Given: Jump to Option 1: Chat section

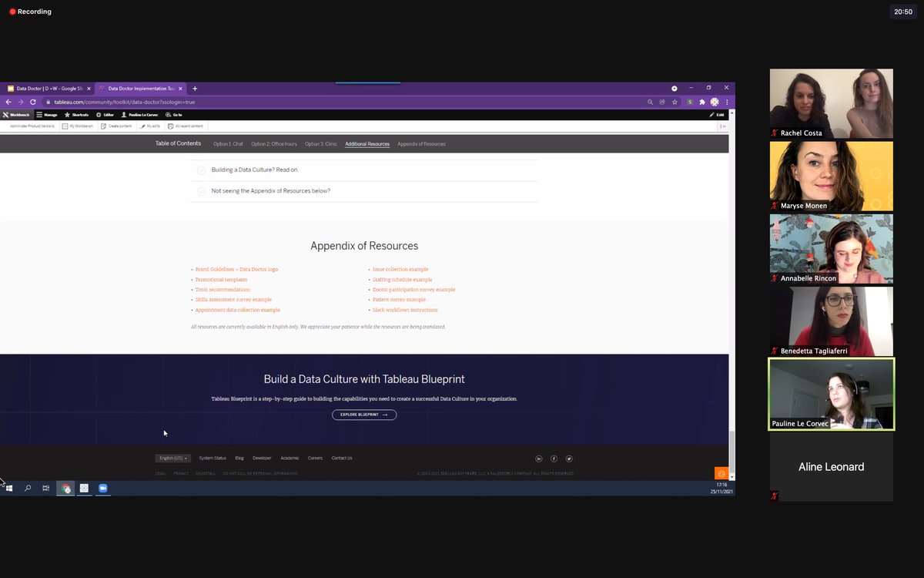Looking at the screenshot, I should [228, 144].
